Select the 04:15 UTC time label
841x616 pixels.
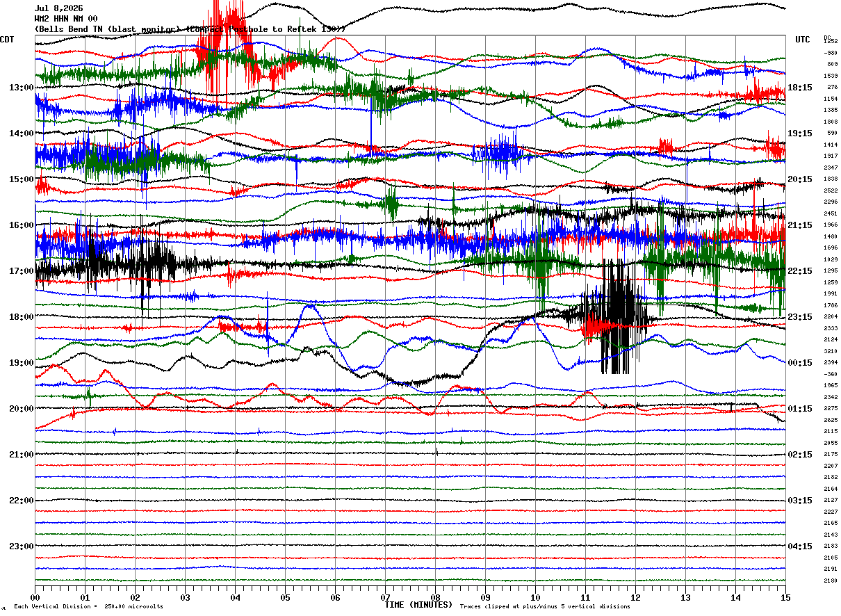pos(799,546)
